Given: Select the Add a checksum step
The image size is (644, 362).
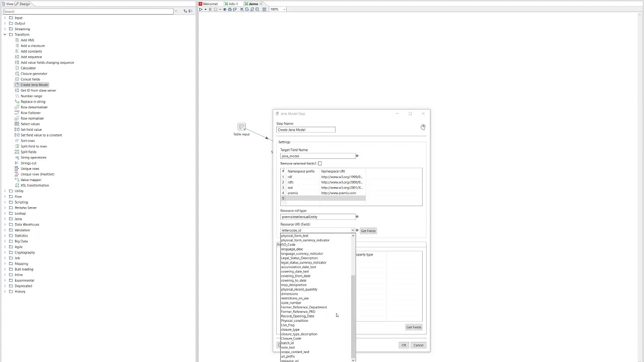Looking at the screenshot, I should tap(33, 46).
